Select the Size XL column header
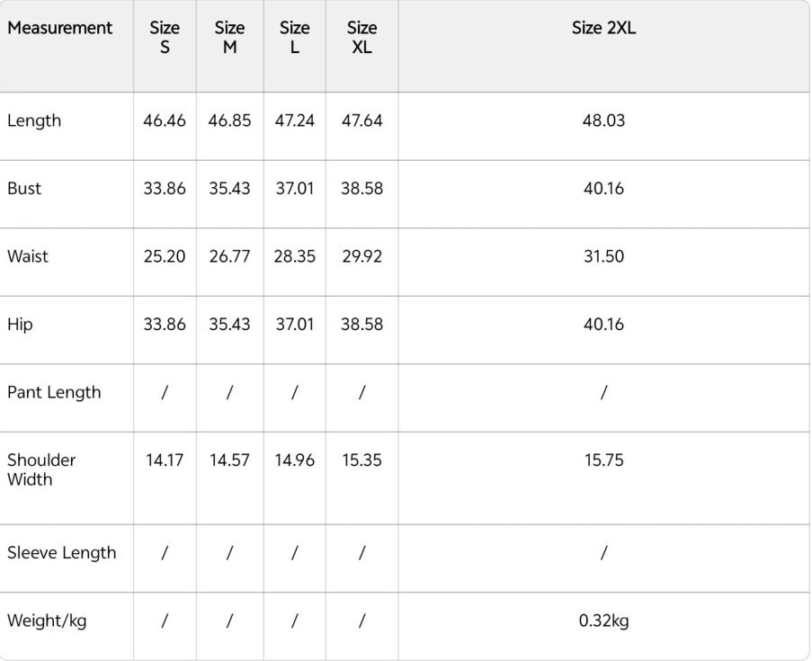 [361, 37]
